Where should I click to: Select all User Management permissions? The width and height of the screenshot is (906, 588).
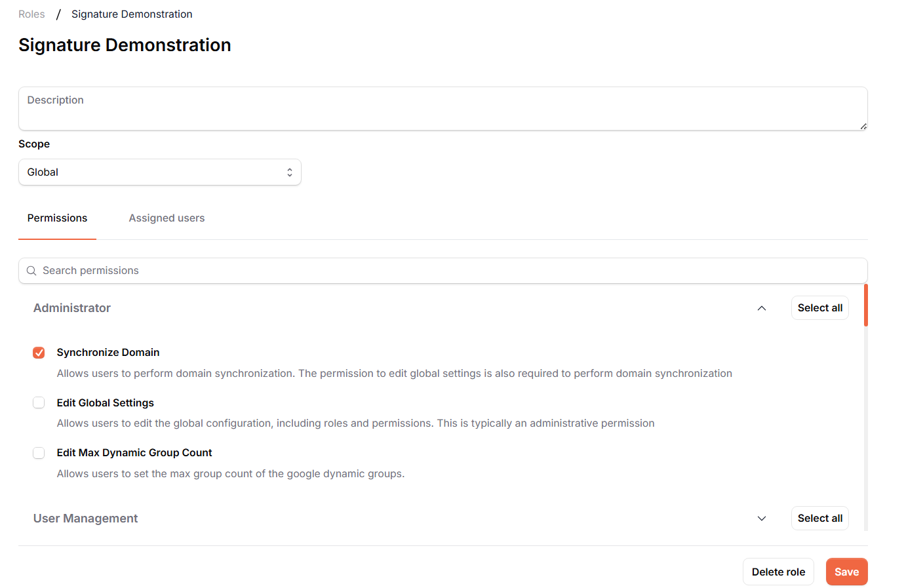pyautogui.click(x=820, y=519)
